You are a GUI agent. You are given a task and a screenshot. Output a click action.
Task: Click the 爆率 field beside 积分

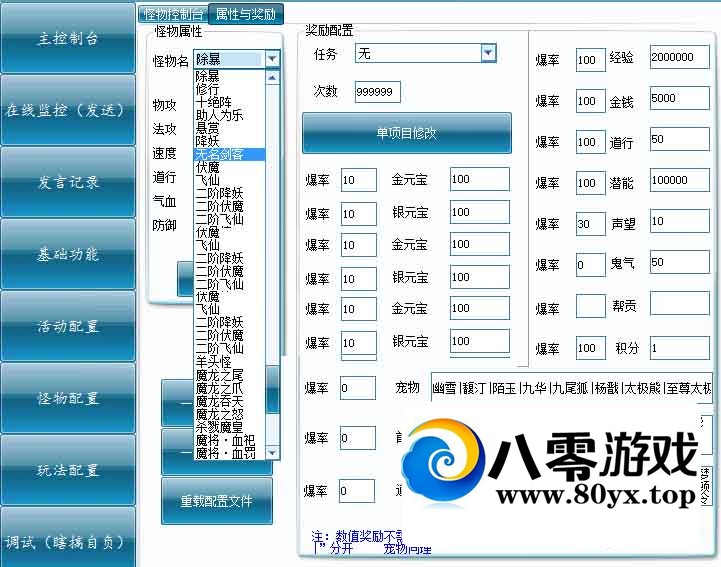click(590, 348)
